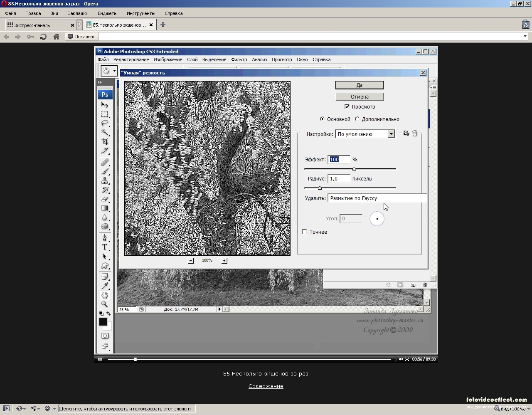This screenshot has width=532, height=415.
Task: Select the Eraser tool
Action: coord(105,199)
